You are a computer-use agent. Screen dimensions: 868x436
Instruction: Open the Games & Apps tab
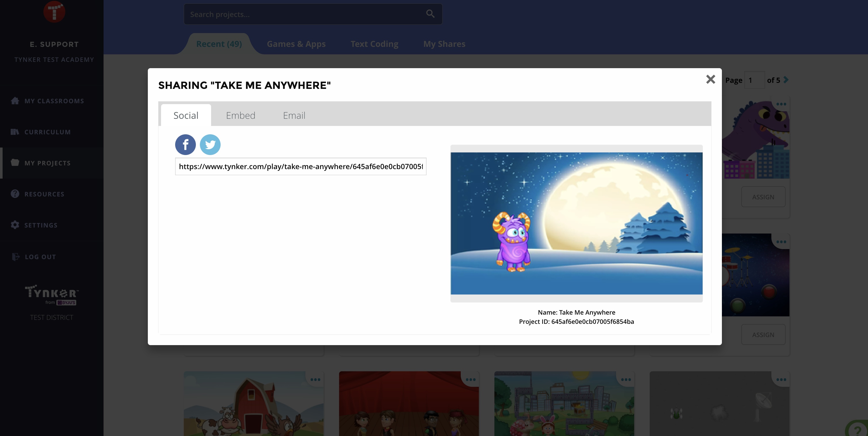pyautogui.click(x=296, y=44)
